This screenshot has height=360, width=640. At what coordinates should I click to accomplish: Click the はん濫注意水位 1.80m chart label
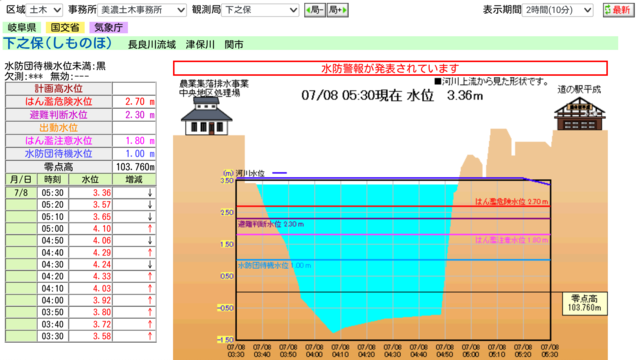point(511,240)
